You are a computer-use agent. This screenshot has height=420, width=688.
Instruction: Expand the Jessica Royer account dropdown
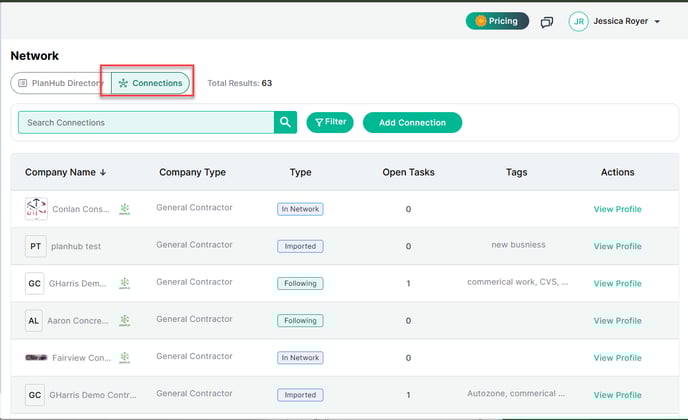tap(657, 21)
